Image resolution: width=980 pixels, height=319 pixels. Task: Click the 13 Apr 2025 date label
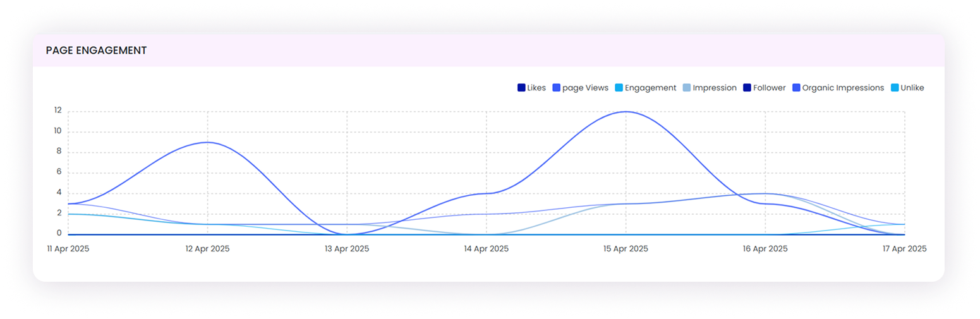click(x=347, y=249)
